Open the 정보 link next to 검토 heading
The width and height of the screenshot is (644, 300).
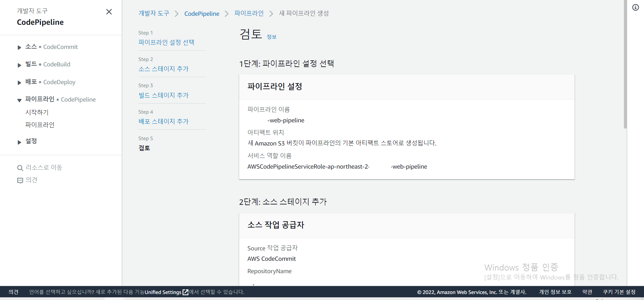coord(272,37)
